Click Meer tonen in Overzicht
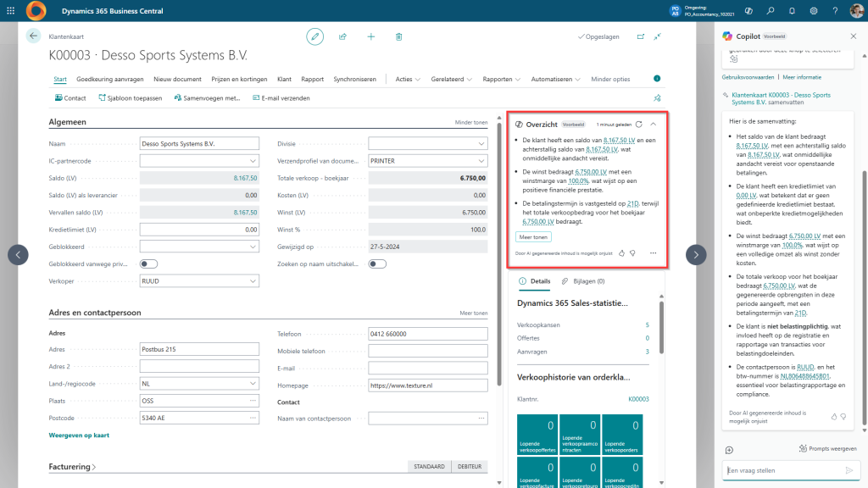 [533, 237]
